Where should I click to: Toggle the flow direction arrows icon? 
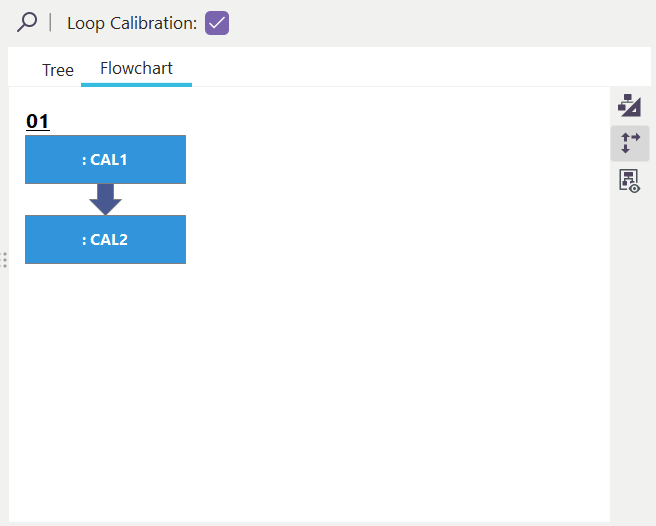coord(630,143)
